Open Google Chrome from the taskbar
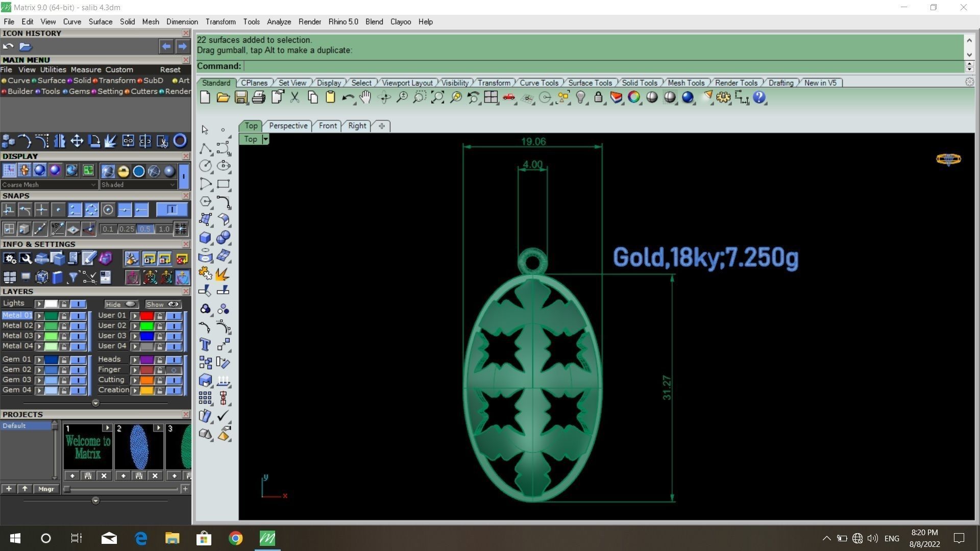980x551 pixels. pos(235,538)
